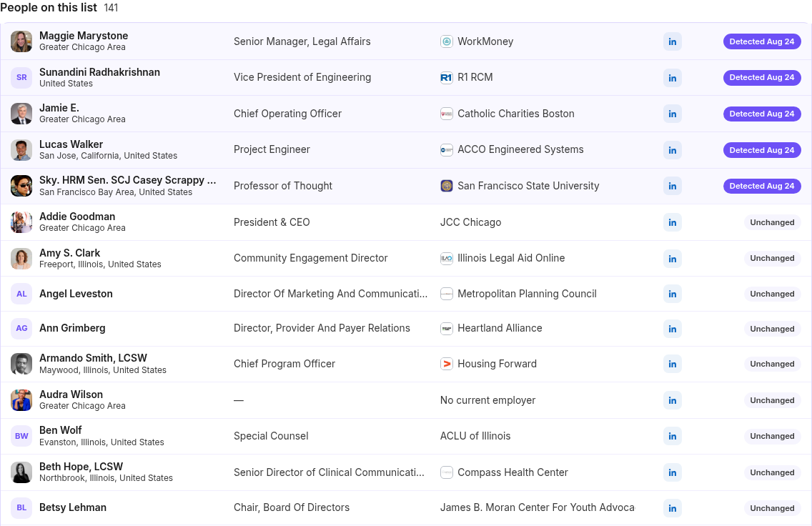Click the Compass Health Center logo
Screen dimensions: 812x526
[x=447, y=472]
